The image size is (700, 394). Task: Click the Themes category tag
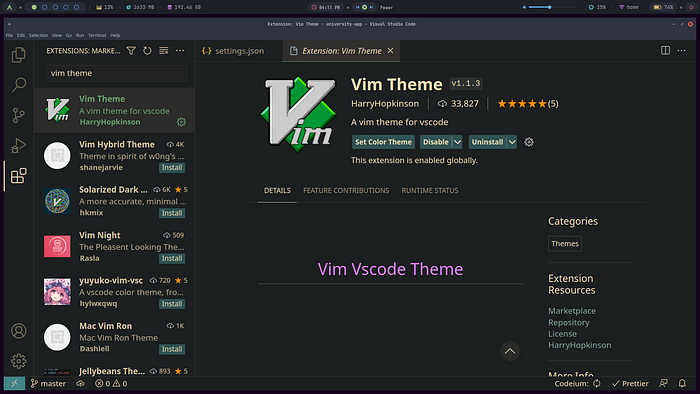coord(565,244)
